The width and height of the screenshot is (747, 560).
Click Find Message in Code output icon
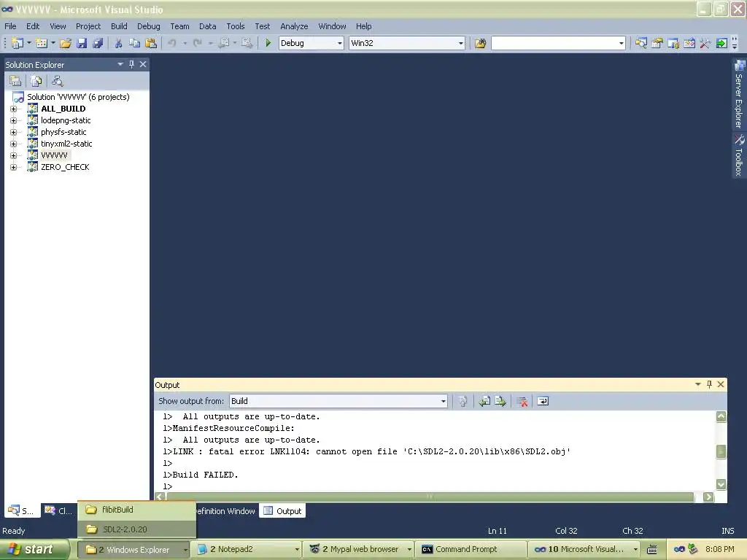point(462,402)
